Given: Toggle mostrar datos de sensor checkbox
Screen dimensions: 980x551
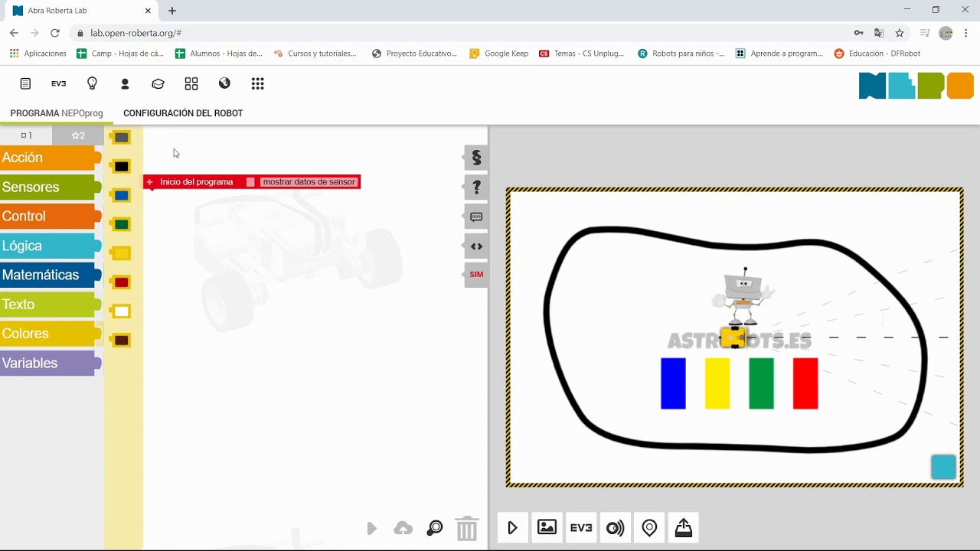Looking at the screenshot, I should point(250,182).
